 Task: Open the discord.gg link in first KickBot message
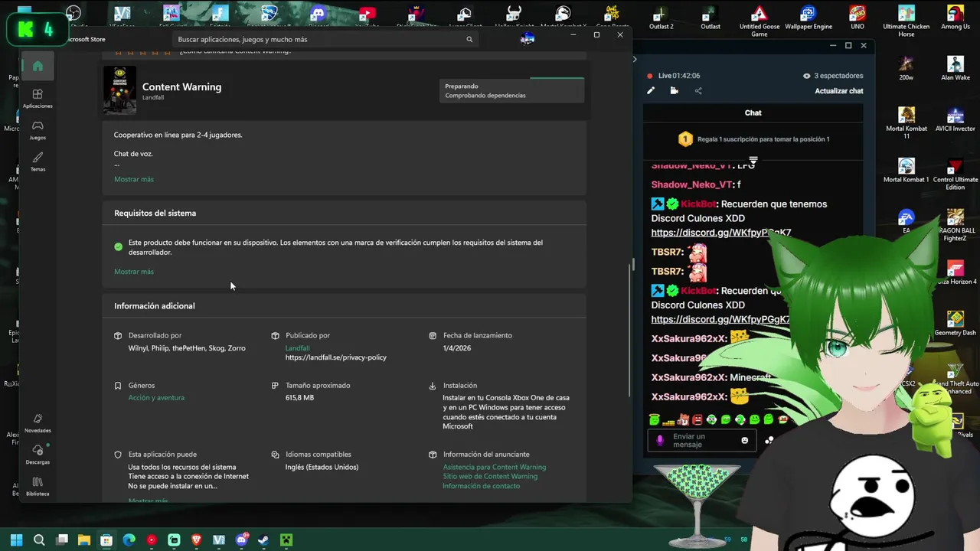[721, 233]
